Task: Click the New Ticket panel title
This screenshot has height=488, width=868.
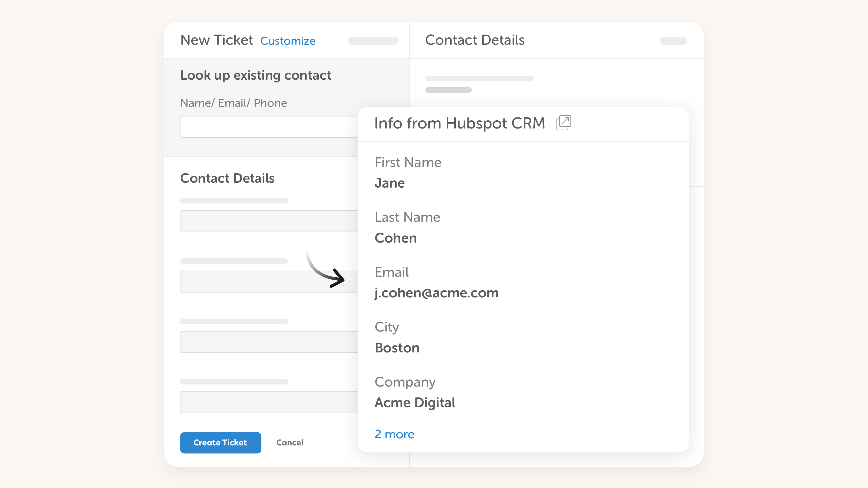Action: [x=216, y=40]
